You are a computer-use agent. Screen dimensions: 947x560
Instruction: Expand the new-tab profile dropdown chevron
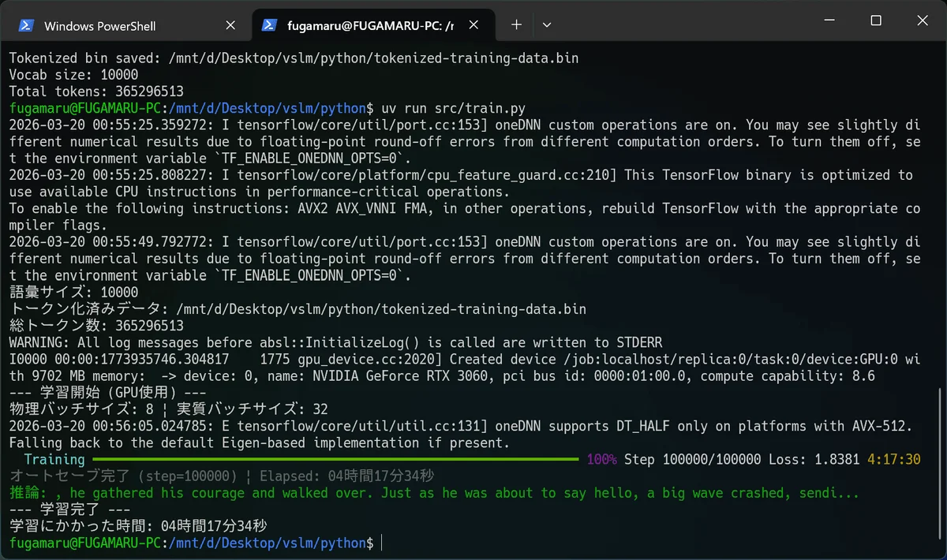click(547, 25)
